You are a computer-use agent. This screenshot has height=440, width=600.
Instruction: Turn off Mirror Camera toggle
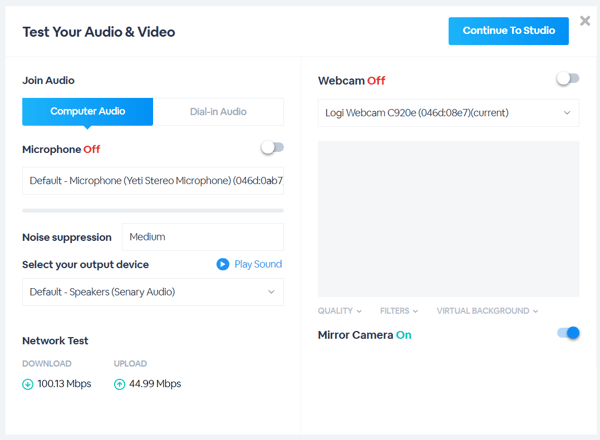coord(568,333)
